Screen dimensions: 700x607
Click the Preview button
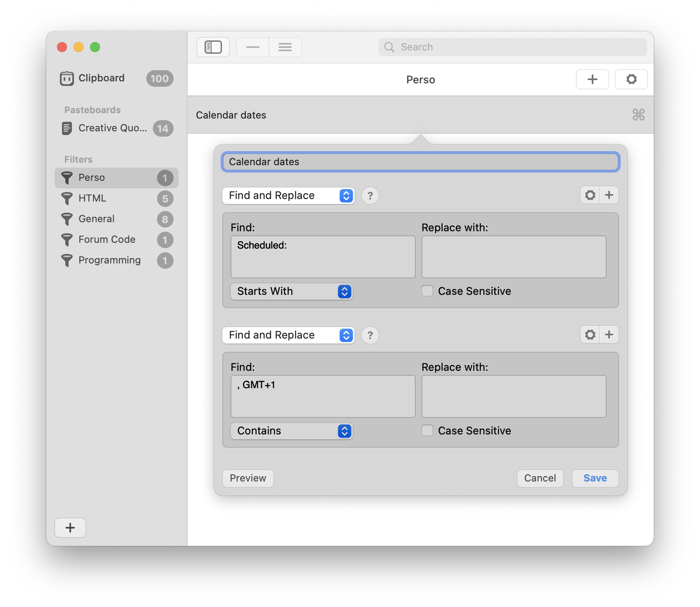[x=248, y=478]
